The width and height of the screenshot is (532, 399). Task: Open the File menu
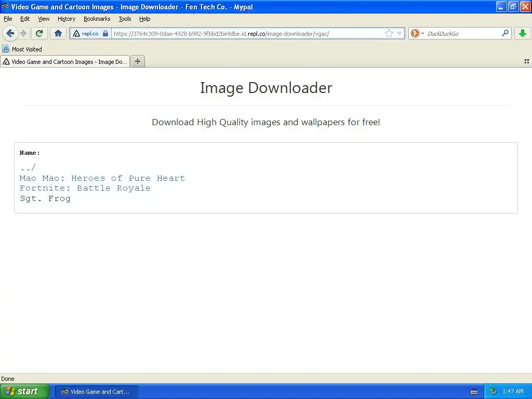(x=8, y=19)
